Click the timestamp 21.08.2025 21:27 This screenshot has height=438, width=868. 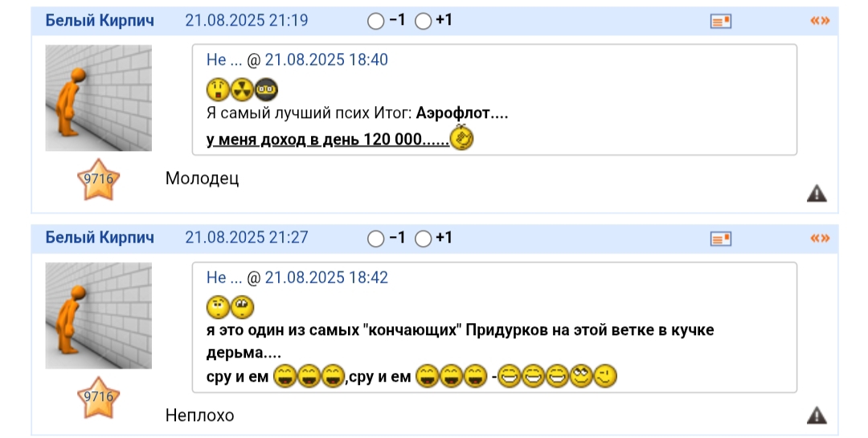coord(247,238)
